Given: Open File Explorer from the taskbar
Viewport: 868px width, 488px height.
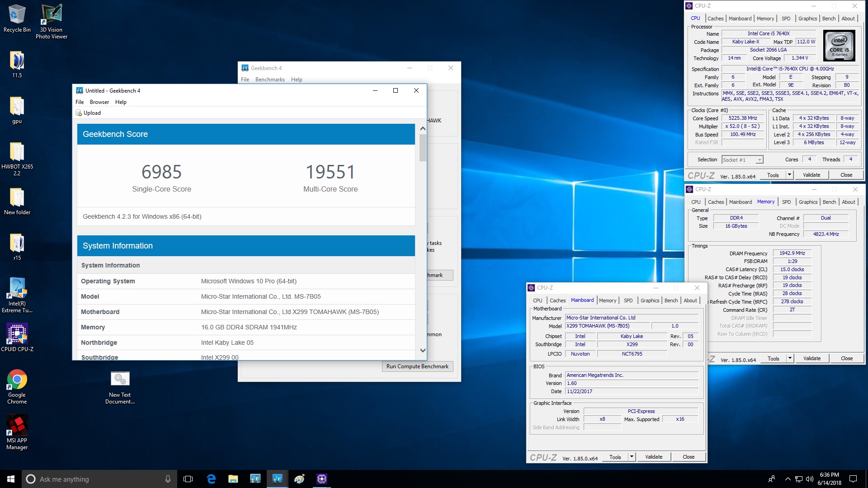Looking at the screenshot, I should (x=233, y=479).
